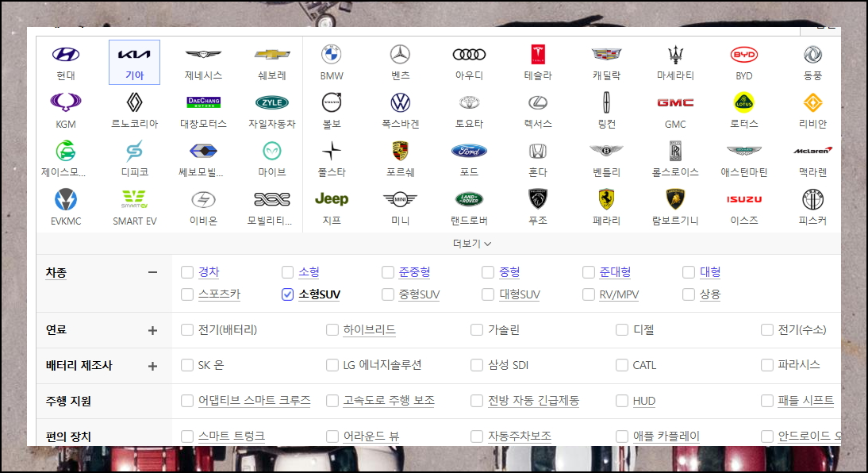Check the 소형 vehicle type box

pos(287,272)
